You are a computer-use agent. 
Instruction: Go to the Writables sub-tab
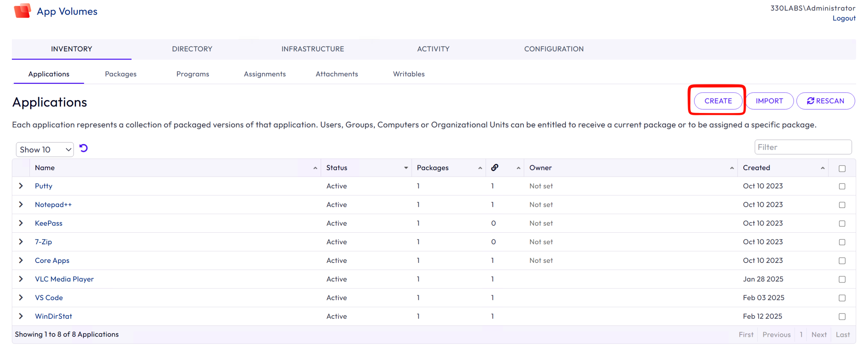click(409, 74)
